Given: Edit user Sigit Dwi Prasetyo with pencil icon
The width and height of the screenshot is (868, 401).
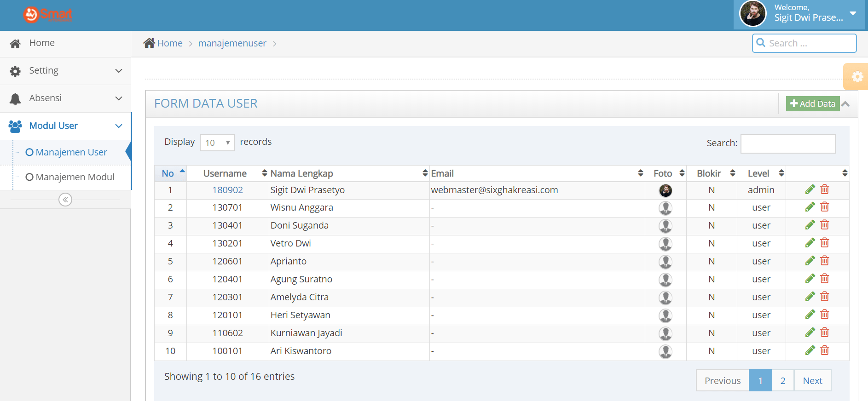Looking at the screenshot, I should coord(810,189).
